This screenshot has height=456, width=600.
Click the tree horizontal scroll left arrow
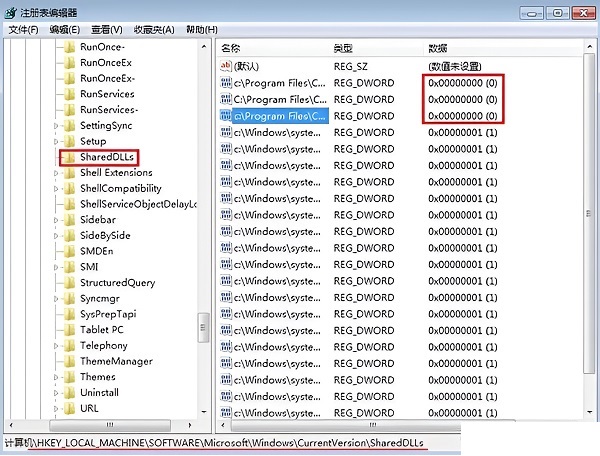[11, 425]
